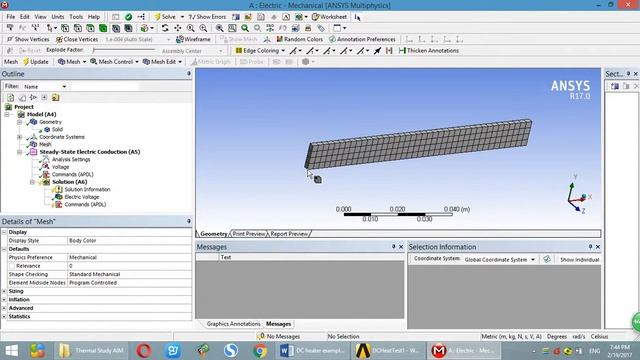This screenshot has height=360, width=640.
Task: Select Analysis Settings in the outline
Action: [71, 160]
